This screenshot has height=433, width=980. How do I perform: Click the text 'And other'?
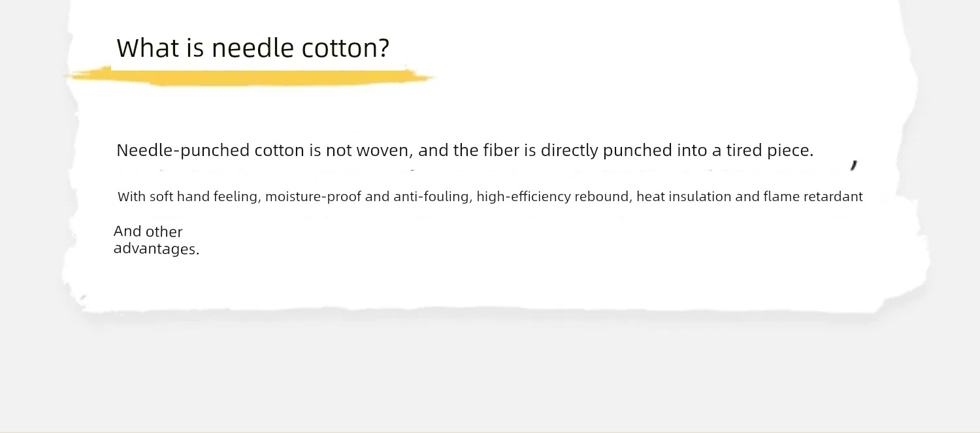(x=148, y=232)
